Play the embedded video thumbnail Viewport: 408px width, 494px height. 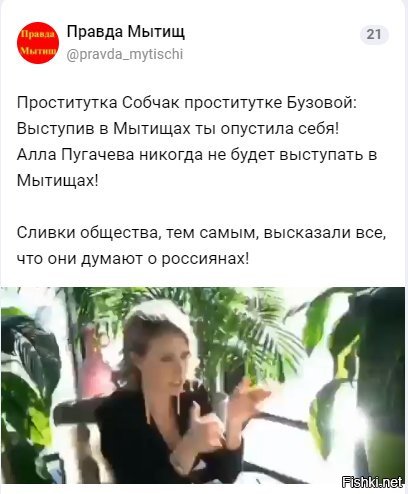pos(203,385)
